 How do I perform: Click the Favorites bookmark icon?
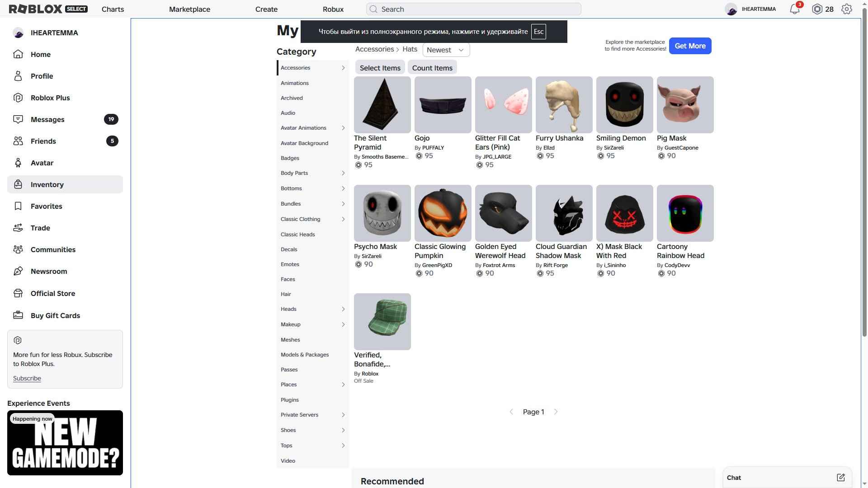[18, 206]
